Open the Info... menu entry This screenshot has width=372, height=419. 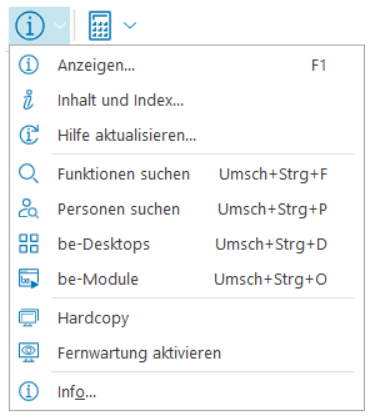[x=187, y=392]
